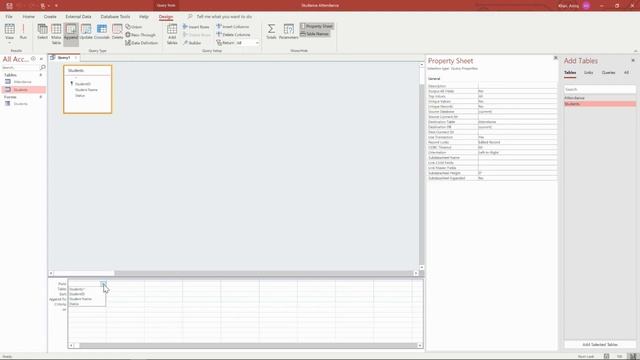
Task: Open the Field row dropdown arrow in grid
Action: (103, 283)
